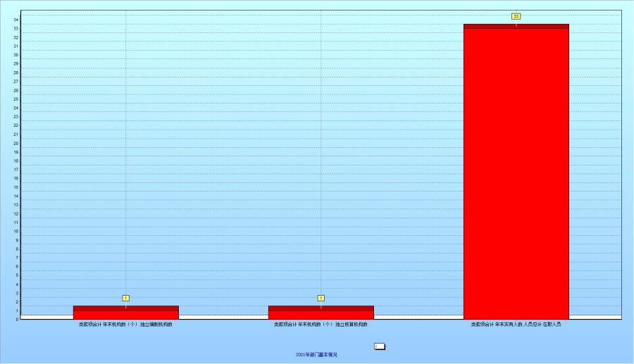The height and width of the screenshot is (364, 634).
Task: Select the y-axis tick label 27
Action: pos(15,82)
